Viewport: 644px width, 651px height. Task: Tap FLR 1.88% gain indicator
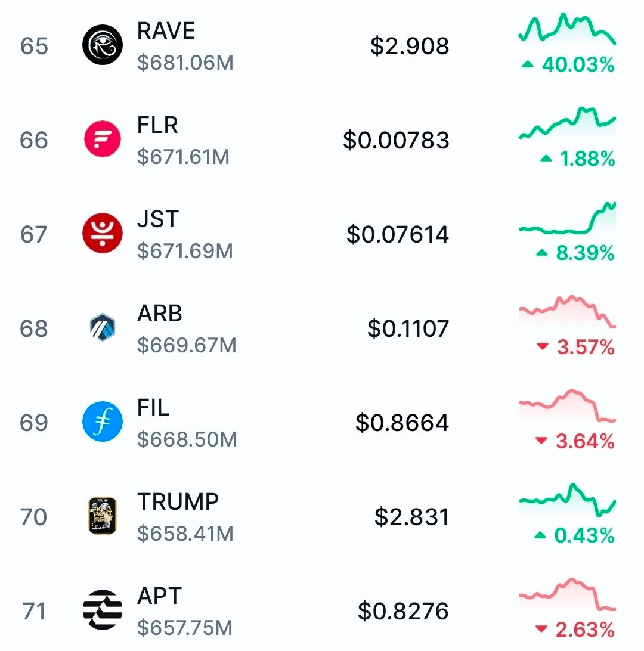coord(577,159)
